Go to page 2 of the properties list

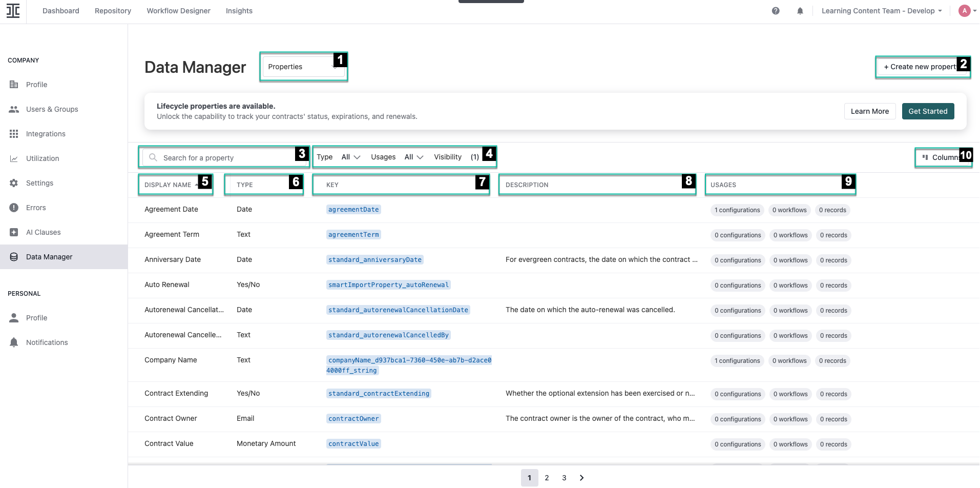coord(547,477)
